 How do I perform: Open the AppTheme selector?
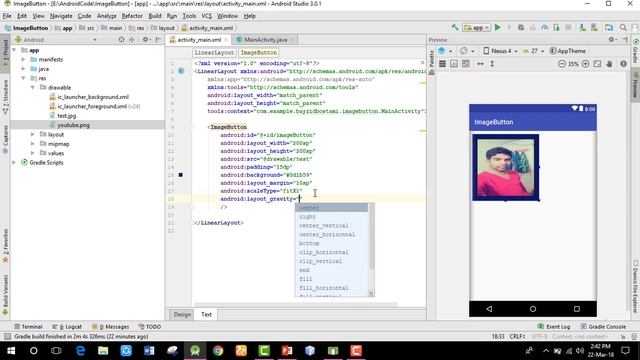tap(568, 51)
